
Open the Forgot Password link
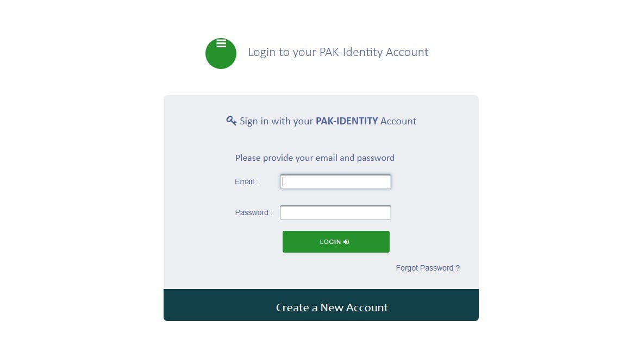pos(427,268)
